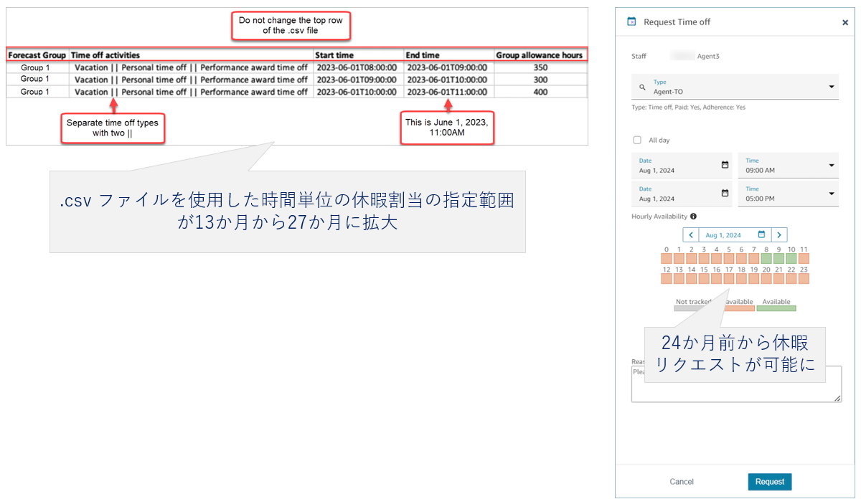The image size is (861, 504).
Task: Click the 400 allowance hours cell
Action: point(540,92)
